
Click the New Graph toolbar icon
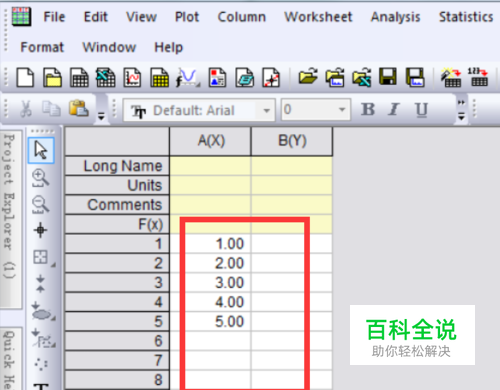tap(132, 77)
